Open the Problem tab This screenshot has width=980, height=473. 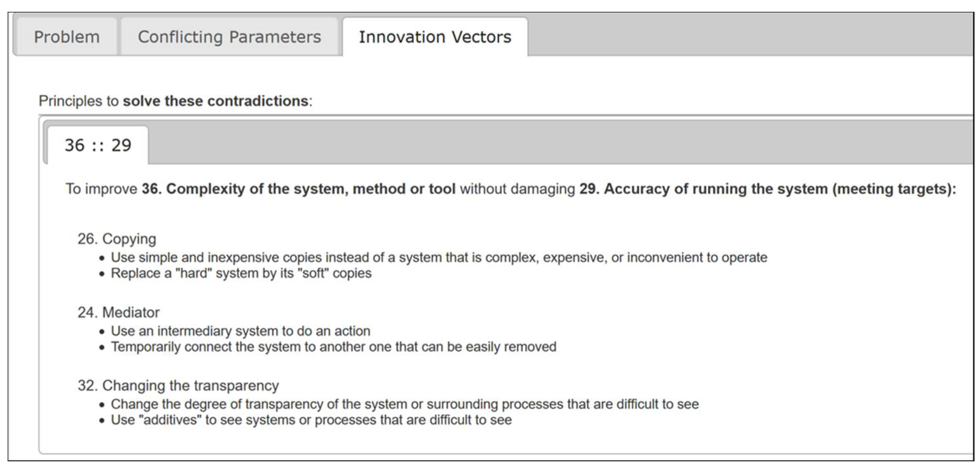click(67, 37)
